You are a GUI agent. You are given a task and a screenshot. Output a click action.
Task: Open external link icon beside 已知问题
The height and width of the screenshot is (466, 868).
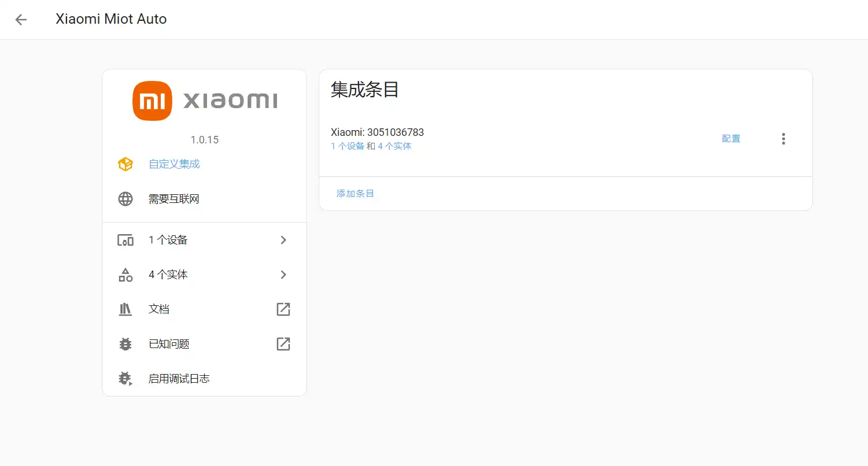pyautogui.click(x=283, y=344)
